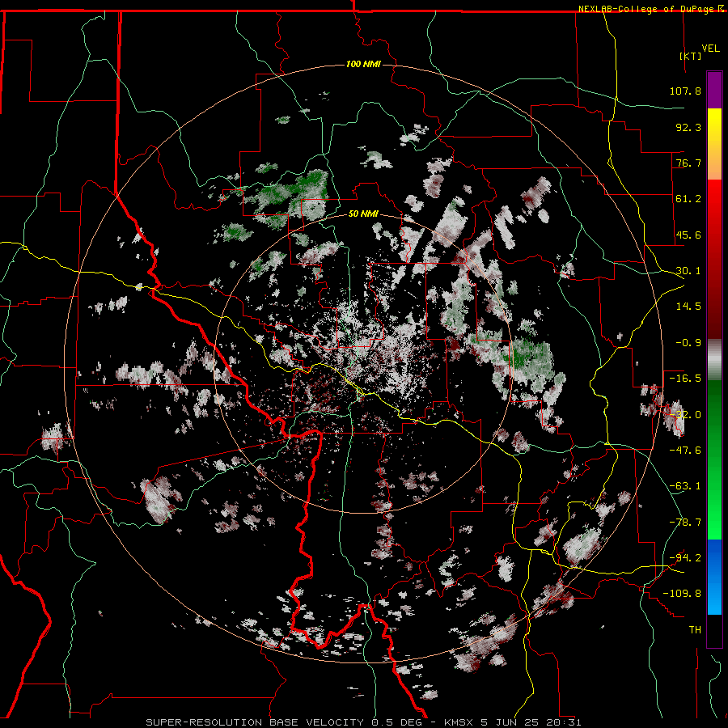Click the TH legend label

tap(695, 630)
